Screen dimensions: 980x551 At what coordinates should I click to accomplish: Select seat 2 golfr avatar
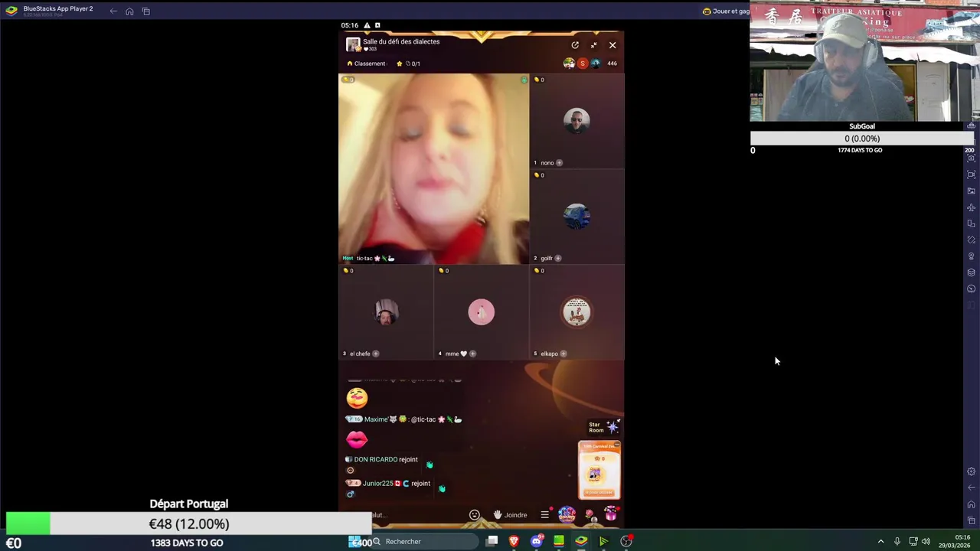click(577, 216)
